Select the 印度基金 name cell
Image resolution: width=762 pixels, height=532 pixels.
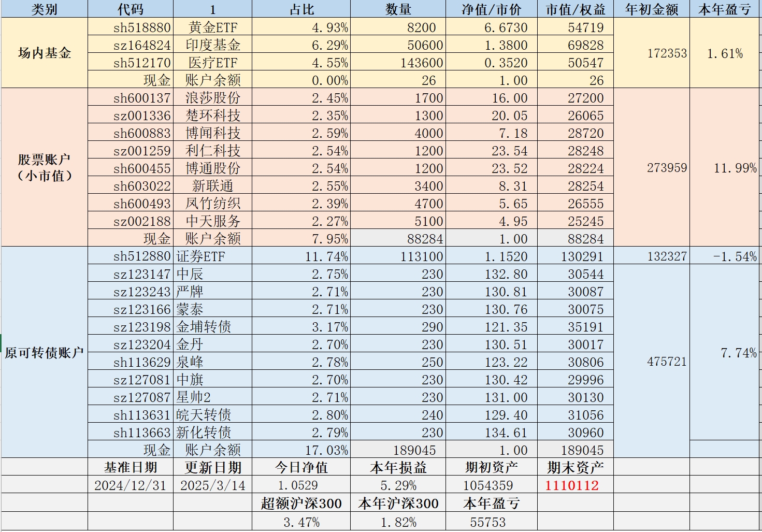pyautogui.click(x=213, y=45)
